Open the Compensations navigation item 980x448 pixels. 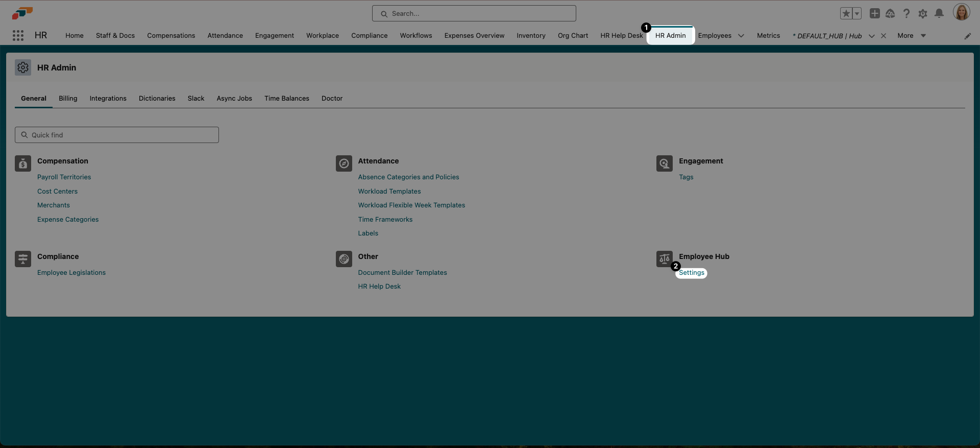(171, 36)
